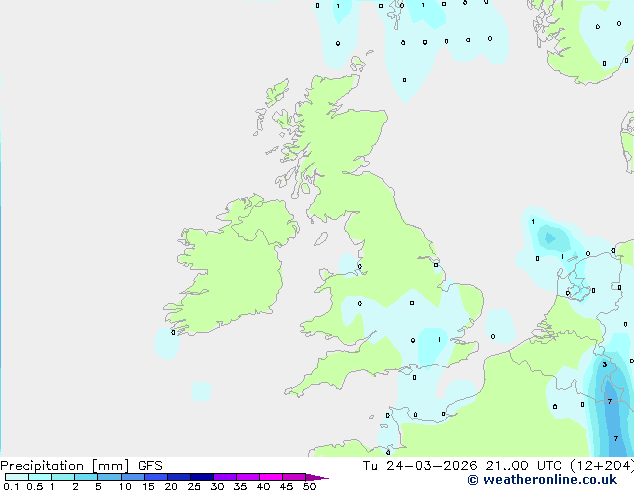Screen dimensions: 634x490
Task: Click the arrow-shaped 50+ mm legend end
Action: (x=317, y=477)
